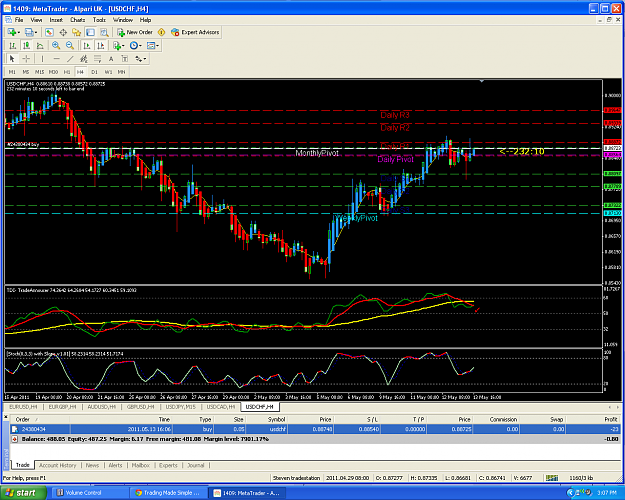
Task: Toggle the Expert Advisors button
Action: click(195, 32)
